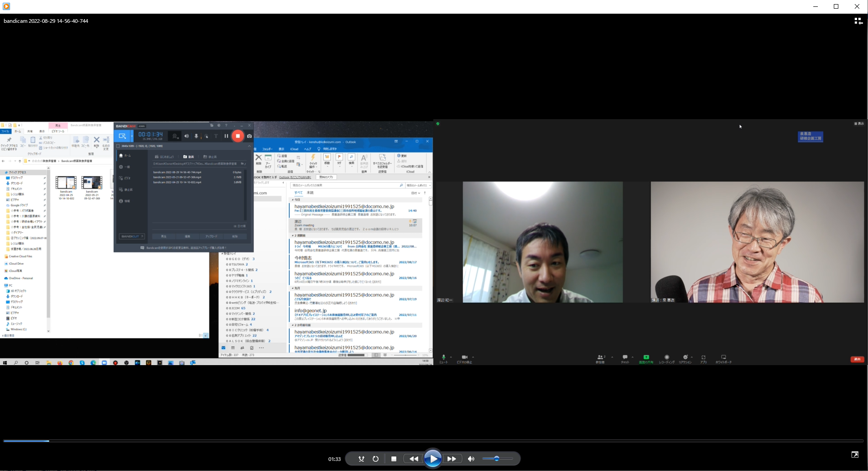The image size is (868, 471).
Task: Mute the Zoom microphone
Action: tap(443, 359)
